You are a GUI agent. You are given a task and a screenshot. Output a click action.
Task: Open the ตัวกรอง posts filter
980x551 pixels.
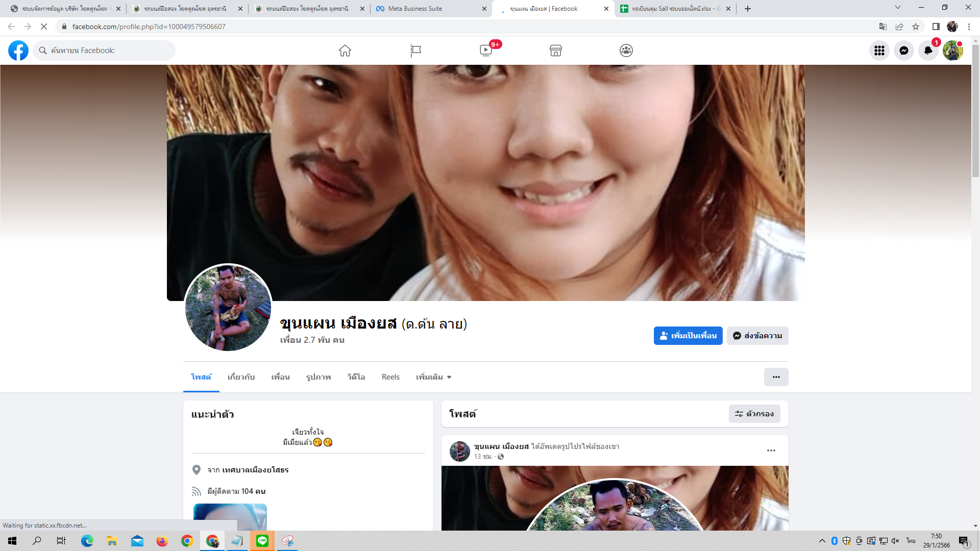(x=754, y=414)
